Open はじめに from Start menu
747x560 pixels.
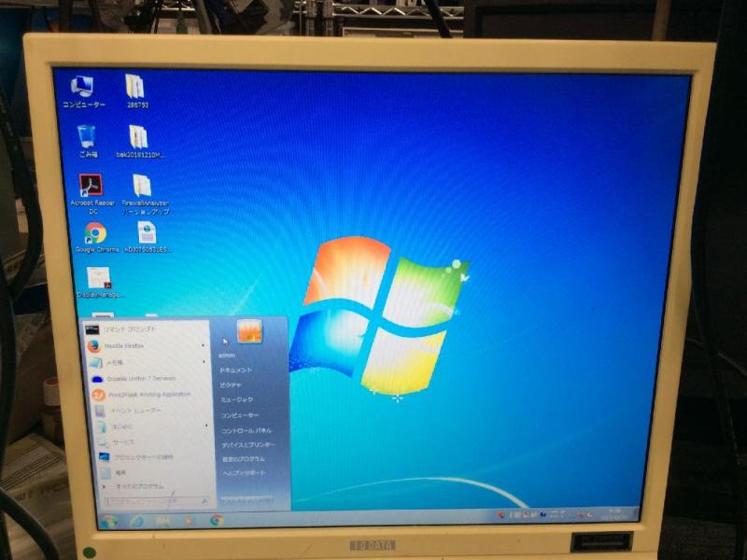[x=153, y=427]
